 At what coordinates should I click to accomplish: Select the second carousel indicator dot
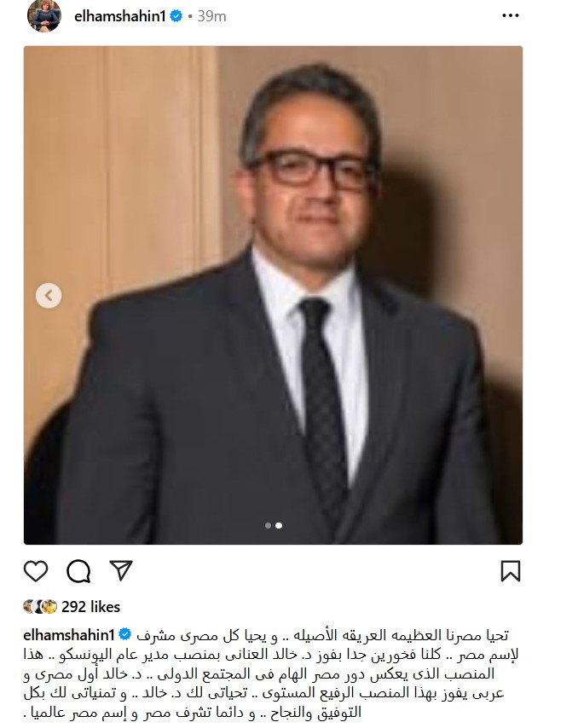[x=279, y=526]
